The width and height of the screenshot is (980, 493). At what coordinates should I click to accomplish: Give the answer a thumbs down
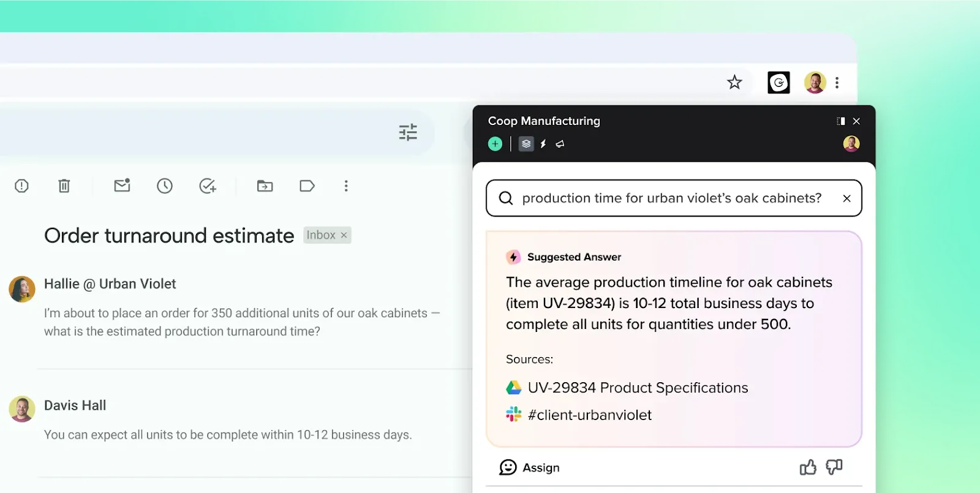click(834, 467)
